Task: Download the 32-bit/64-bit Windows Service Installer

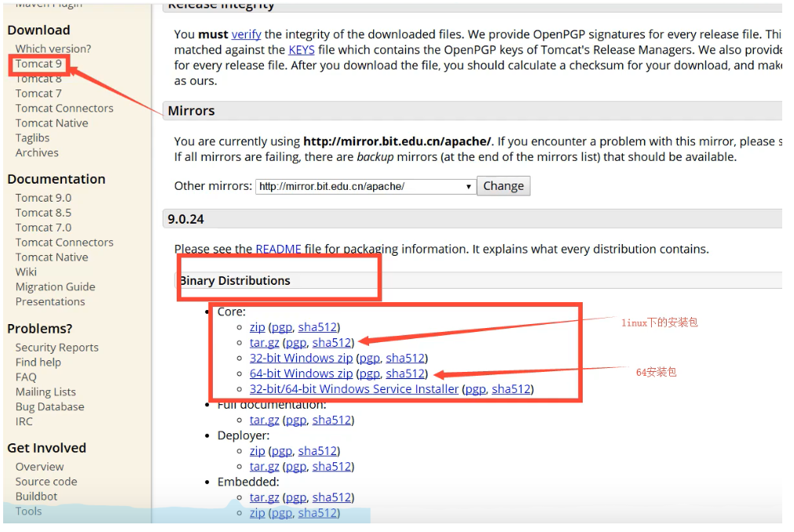Action: pyautogui.click(x=354, y=389)
